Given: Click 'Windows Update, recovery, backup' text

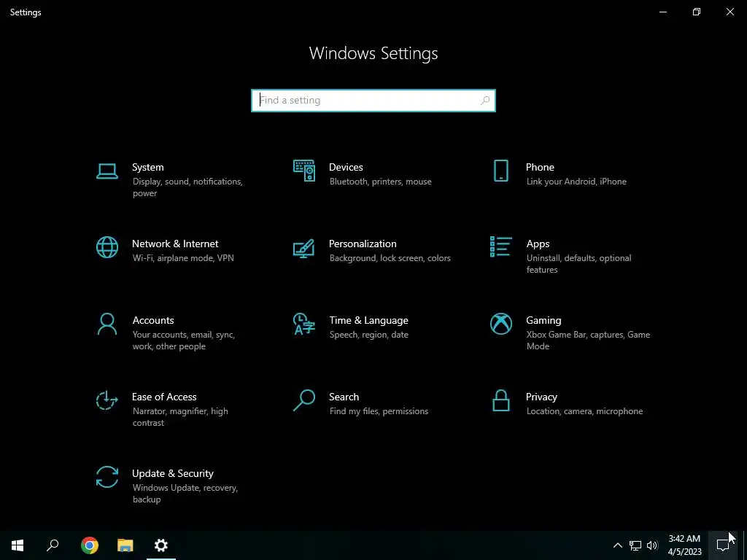Looking at the screenshot, I should (185, 494).
